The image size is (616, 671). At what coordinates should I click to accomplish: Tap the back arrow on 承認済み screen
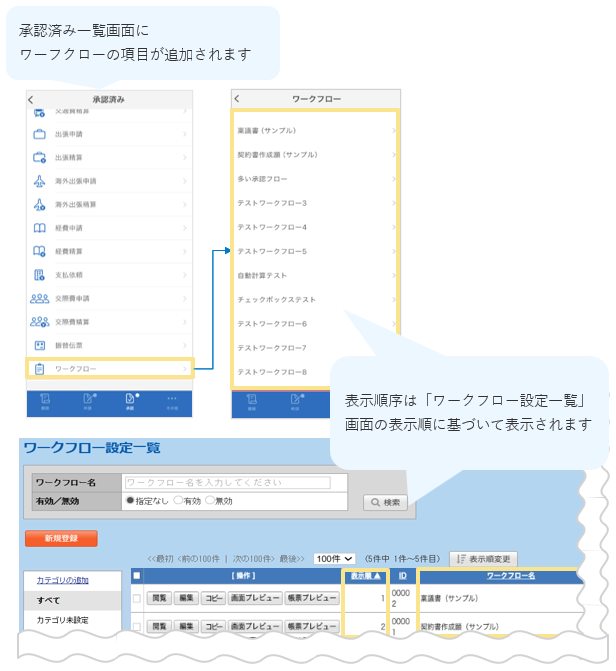point(30,100)
